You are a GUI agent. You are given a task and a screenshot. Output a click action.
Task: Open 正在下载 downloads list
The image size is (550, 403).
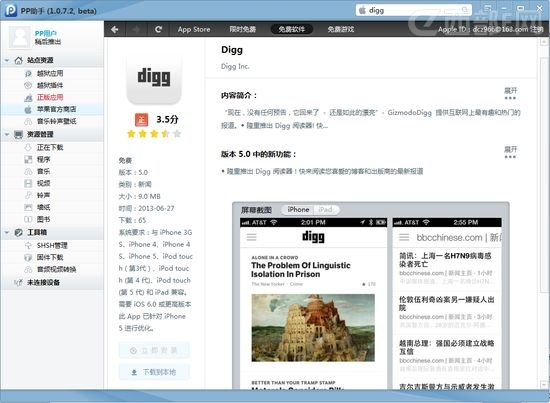pos(50,147)
